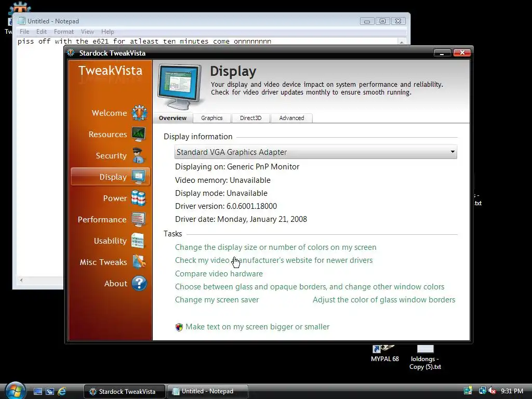This screenshot has width=532, height=399.
Task: Launch Internet Explorer from quick launch
Action: (x=62, y=391)
